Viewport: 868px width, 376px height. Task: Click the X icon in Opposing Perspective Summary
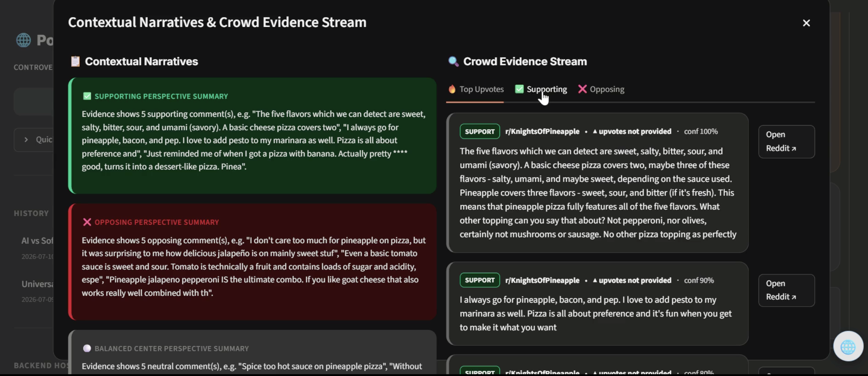87,222
